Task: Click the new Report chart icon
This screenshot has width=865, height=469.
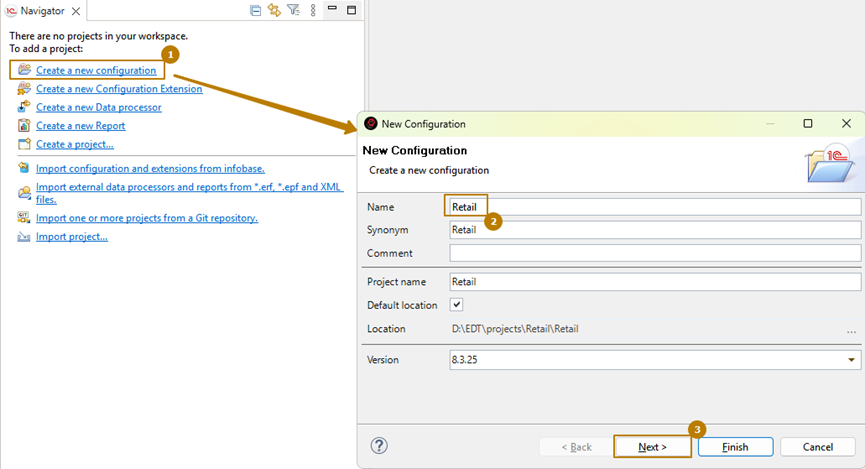Action: click(24, 126)
